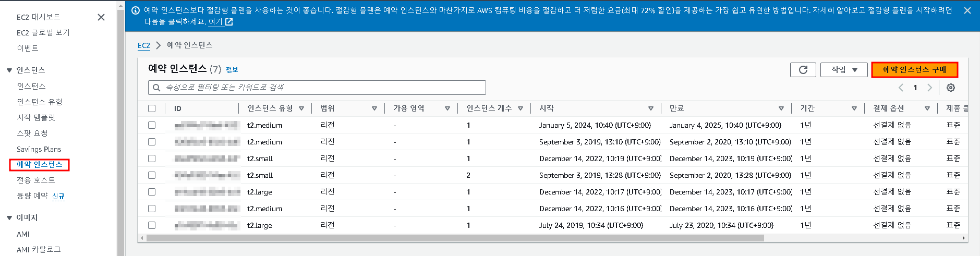Screen dimensions: 980x256
Task: Click the info circle icon in banner
Action: click(x=136, y=10)
